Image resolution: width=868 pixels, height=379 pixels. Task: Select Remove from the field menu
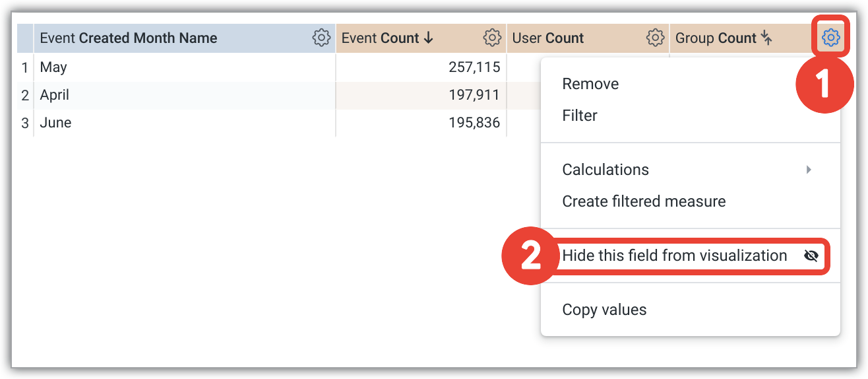click(590, 84)
